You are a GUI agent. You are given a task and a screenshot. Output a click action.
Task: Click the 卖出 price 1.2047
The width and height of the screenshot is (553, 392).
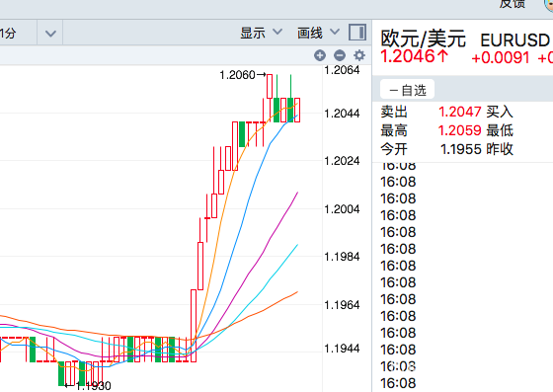click(x=460, y=113)
